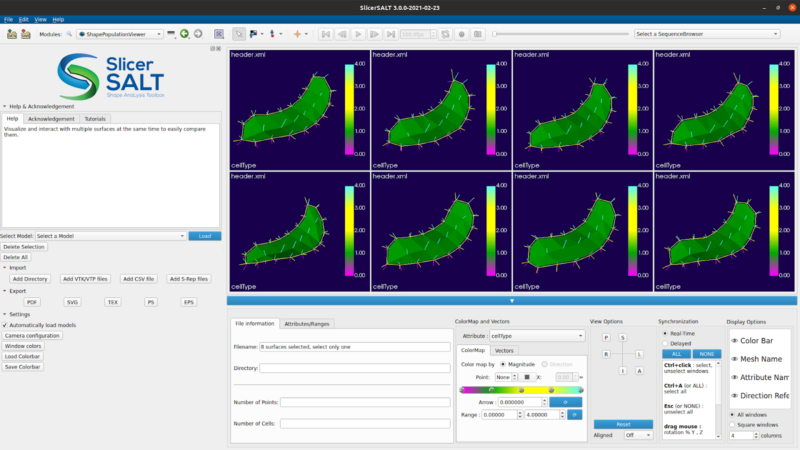Click the S view orientation button
The image size is (800, 450).
click(622, 338)
